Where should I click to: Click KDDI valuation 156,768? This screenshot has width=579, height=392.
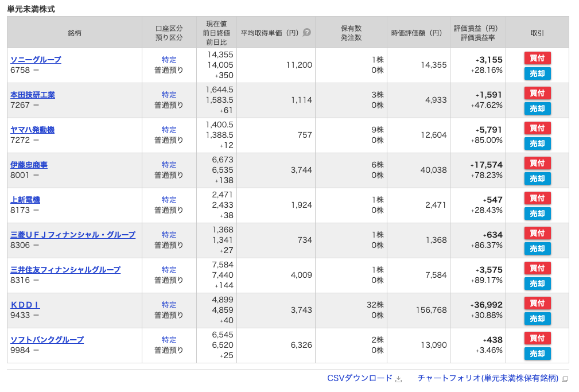coord(432,310)
